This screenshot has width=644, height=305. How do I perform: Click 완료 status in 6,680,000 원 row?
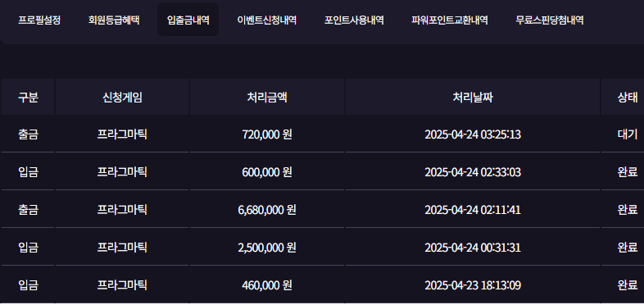[x=628, y=210]
